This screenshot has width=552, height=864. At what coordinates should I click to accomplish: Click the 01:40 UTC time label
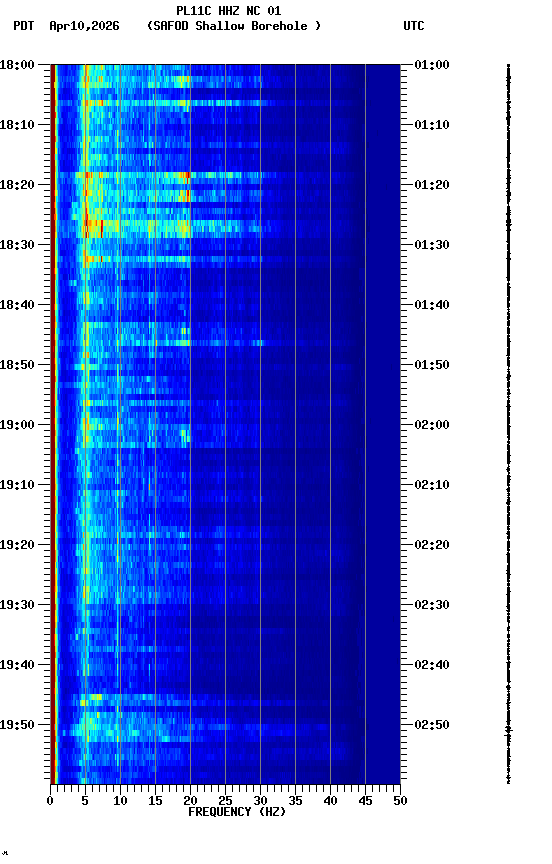[x=432, y=305]
